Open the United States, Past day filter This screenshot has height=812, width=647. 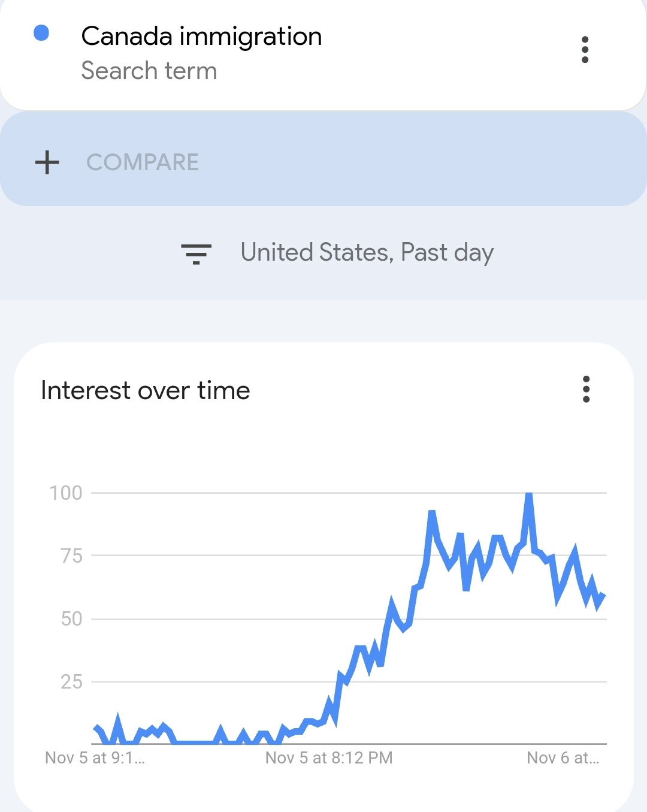click(x=367, y=253)
